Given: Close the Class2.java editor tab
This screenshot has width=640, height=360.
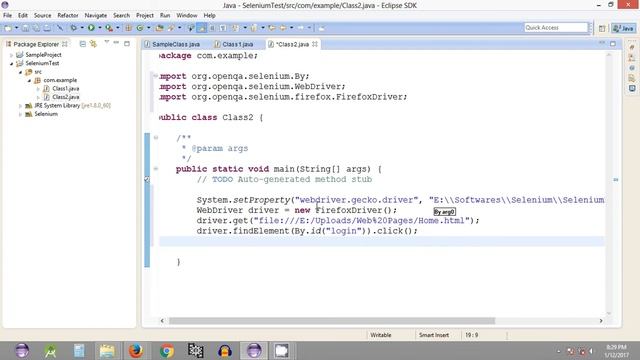Looking at the screenshot, I should coord(315,44).
